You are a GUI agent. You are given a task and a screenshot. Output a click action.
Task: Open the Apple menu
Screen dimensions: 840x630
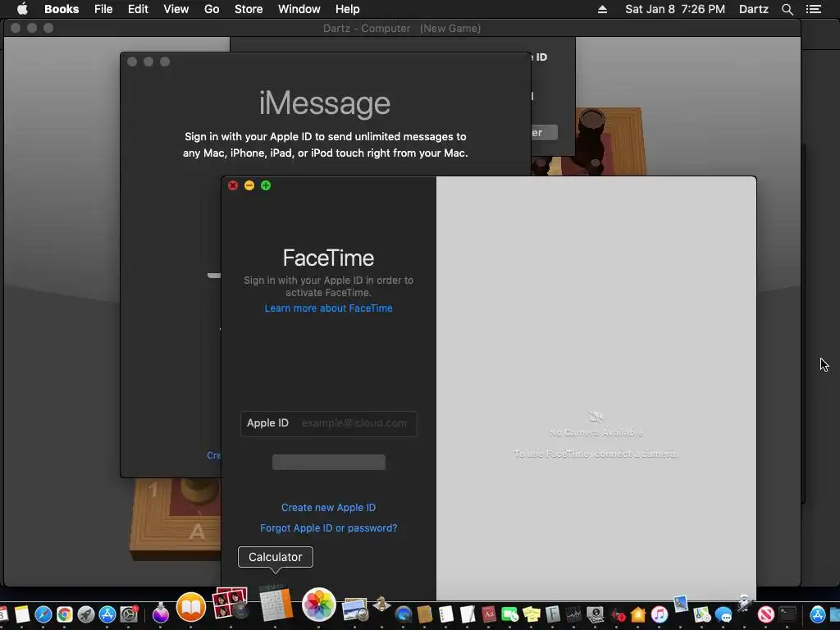22,9
